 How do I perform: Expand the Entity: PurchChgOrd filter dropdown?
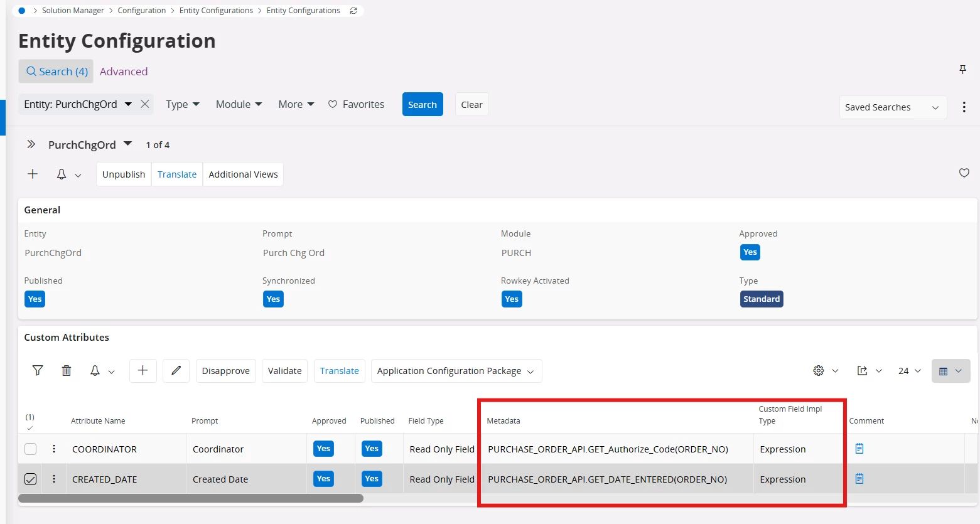[x=128, y=104]
